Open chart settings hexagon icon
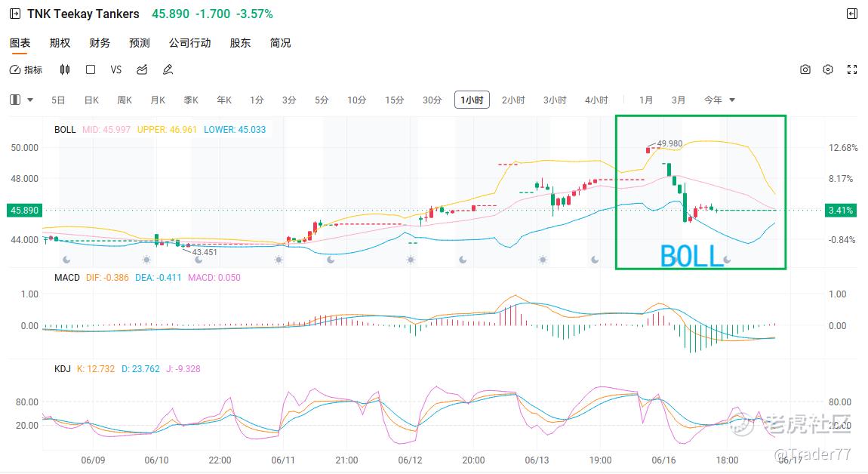This screenshot has width=868, height=474. tap(828, 69)
